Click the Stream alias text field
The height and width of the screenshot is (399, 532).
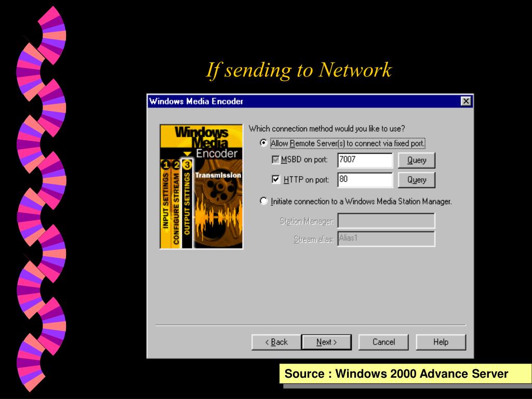(x=385, y=238)
